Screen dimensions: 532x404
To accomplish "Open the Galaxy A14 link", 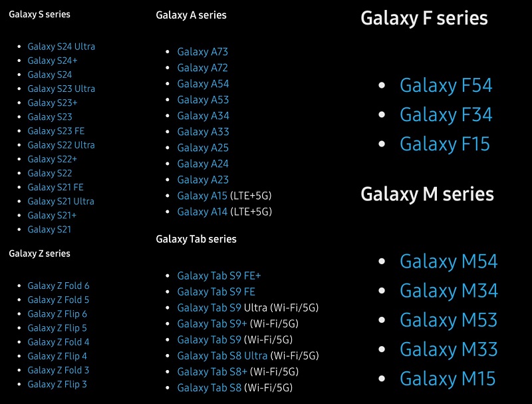I will point(202,212).
